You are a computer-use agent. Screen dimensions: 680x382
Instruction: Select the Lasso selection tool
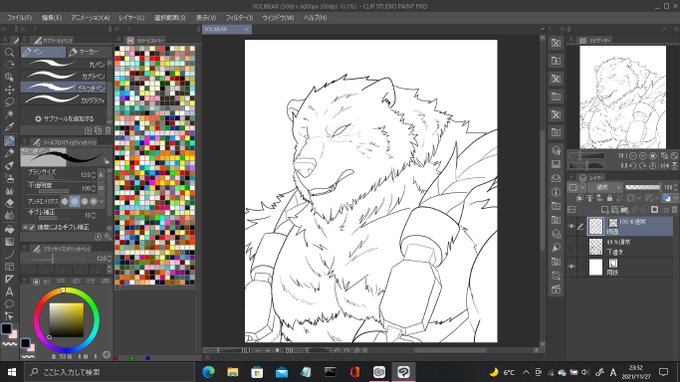pyautogui.click(x=9, y=102)
